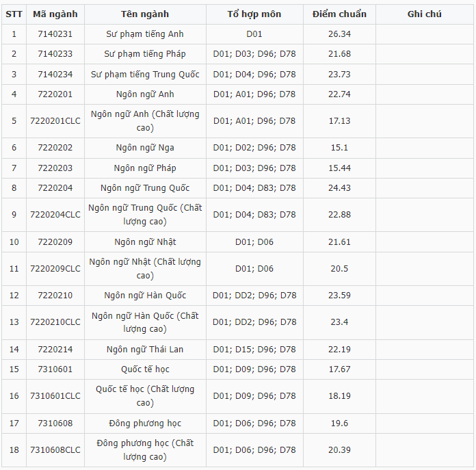This screenshot has width=476, height=470.
Task: Click the 'Điểm chuẩn' column header
Action: [x=339, y=14]
